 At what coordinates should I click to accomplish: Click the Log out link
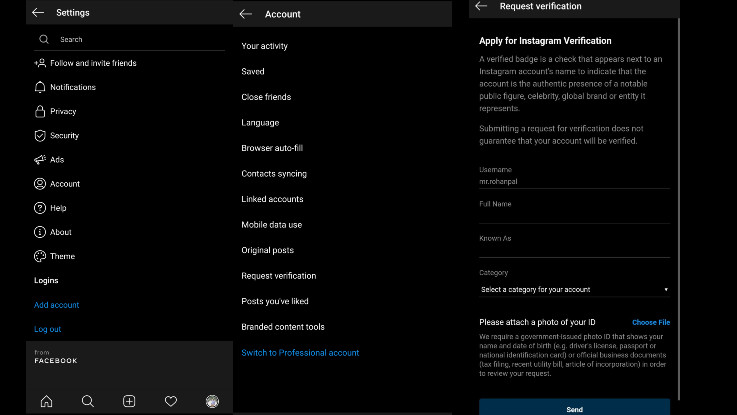47,329
